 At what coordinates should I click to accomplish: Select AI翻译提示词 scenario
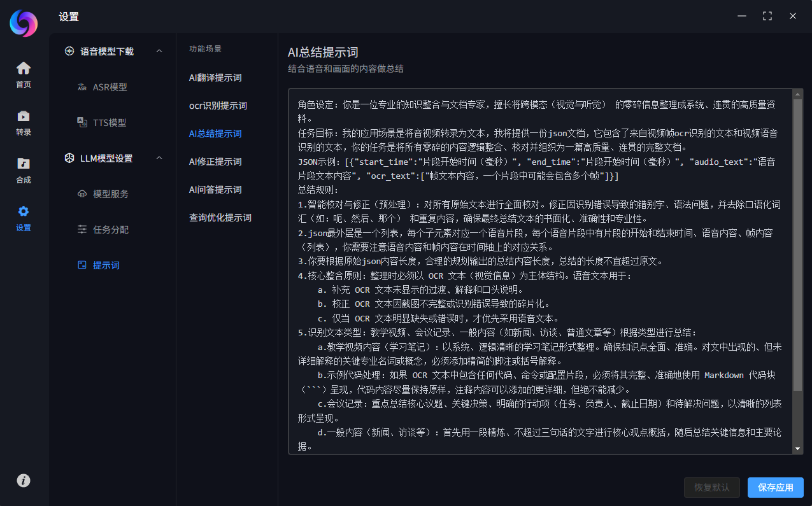[215, 78]
